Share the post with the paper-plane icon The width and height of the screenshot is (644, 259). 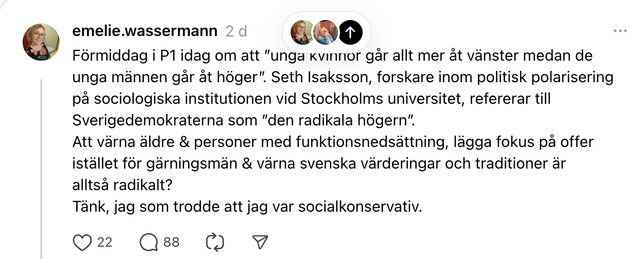coord(260,242)
